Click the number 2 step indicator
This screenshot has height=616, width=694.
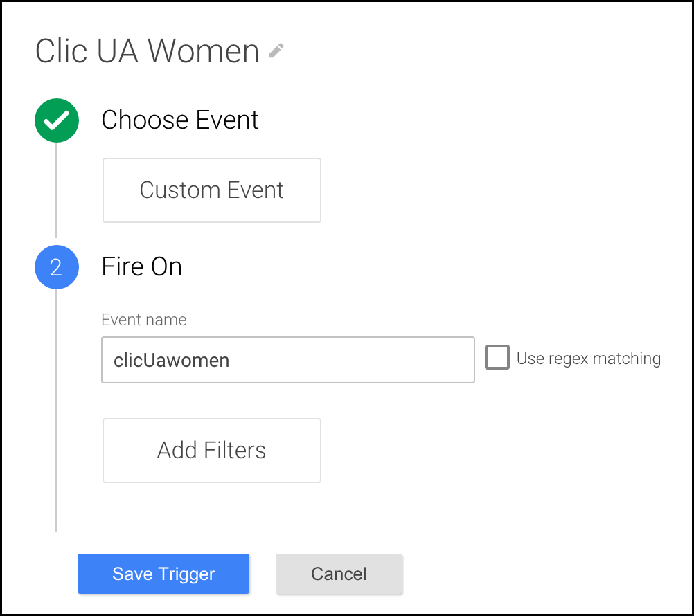[56, 268]
